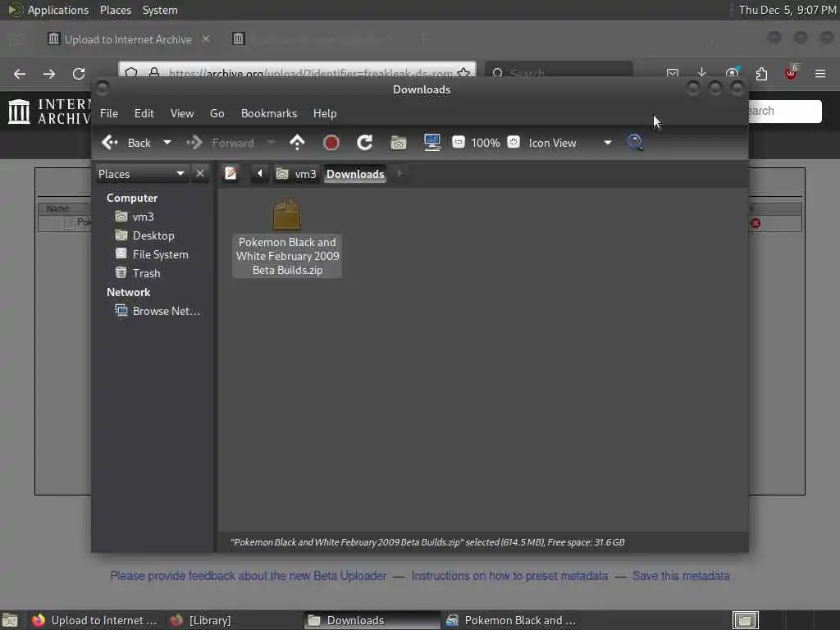Click the Save this metadata link

681,576
